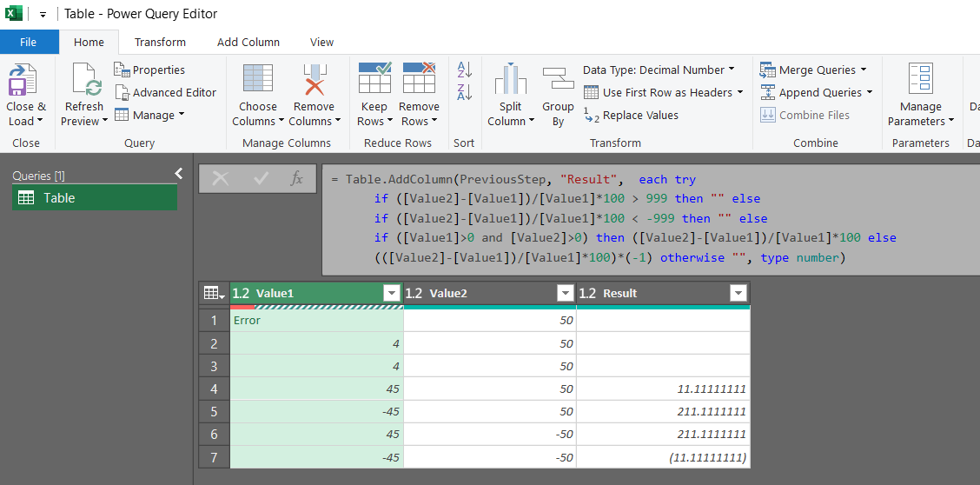
Task: Click the Close & Load icon
Action: [x=23, y=79]
